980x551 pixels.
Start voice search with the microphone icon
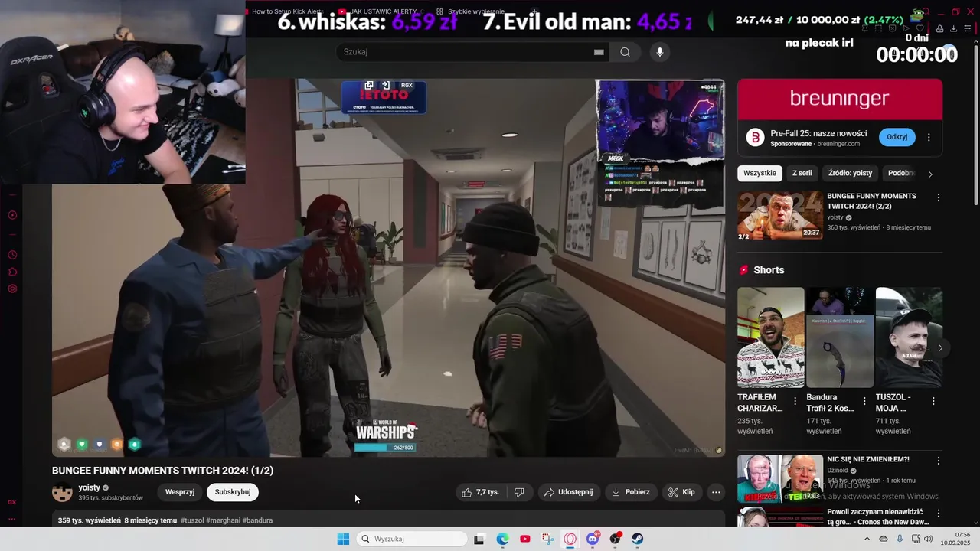pyautogui.click(x=660, y=52)
